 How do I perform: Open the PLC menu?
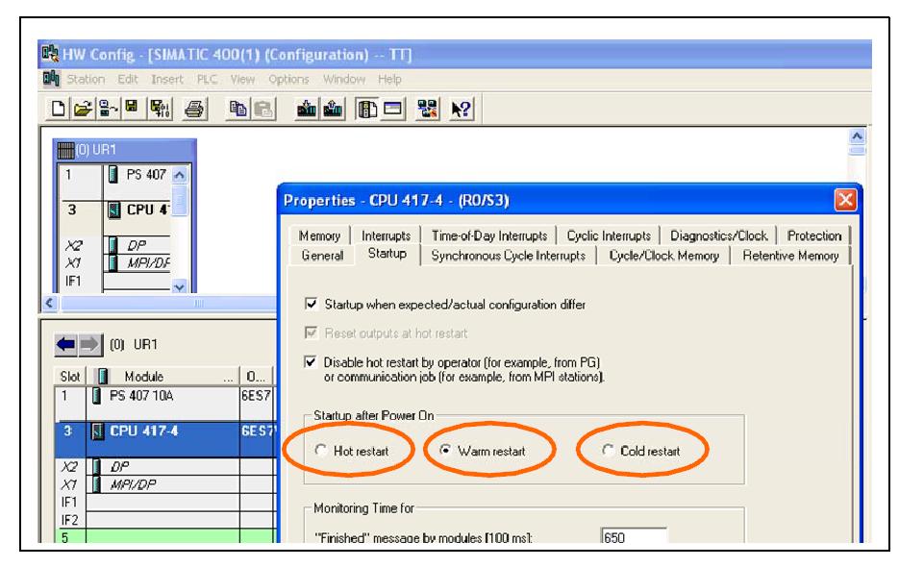207,79
